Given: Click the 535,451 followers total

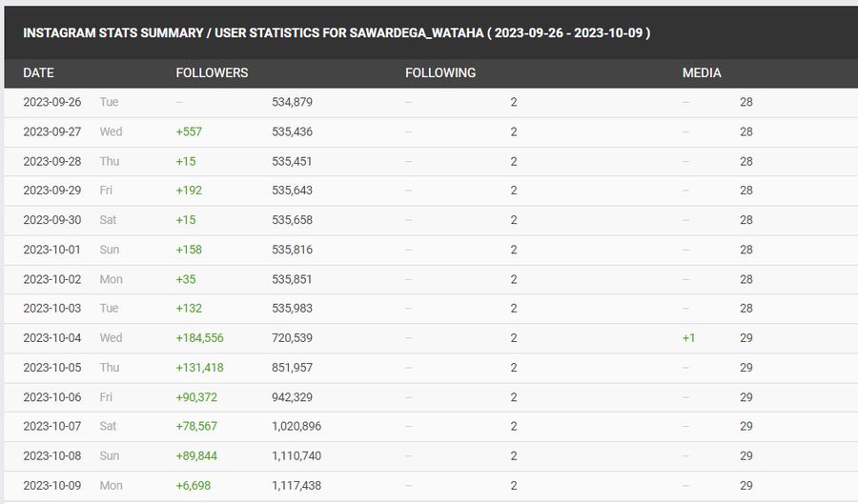Looking at the screenshot, I should click(293, 161).
